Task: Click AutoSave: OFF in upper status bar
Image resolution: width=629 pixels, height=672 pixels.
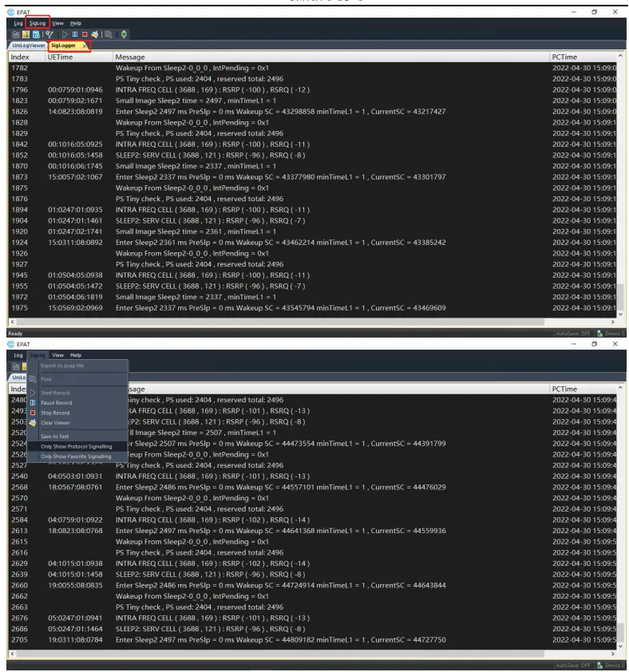Action: click(573, 334)
